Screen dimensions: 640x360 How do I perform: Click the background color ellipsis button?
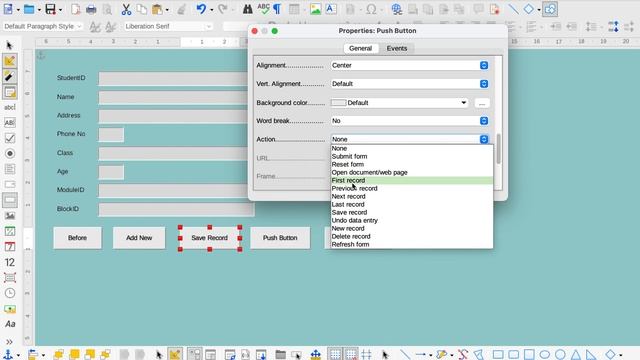tap(482, 103)
